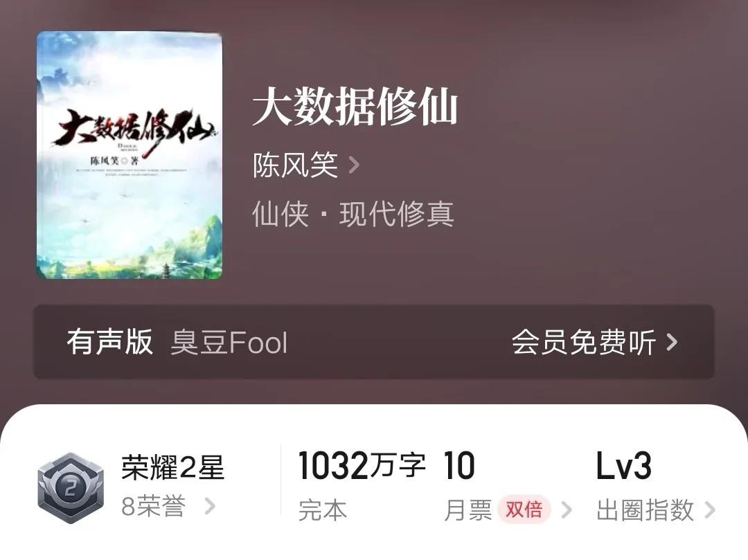Tap the Lv3 level indicator
Screen dimensions: 748x560
pos(624,466)
